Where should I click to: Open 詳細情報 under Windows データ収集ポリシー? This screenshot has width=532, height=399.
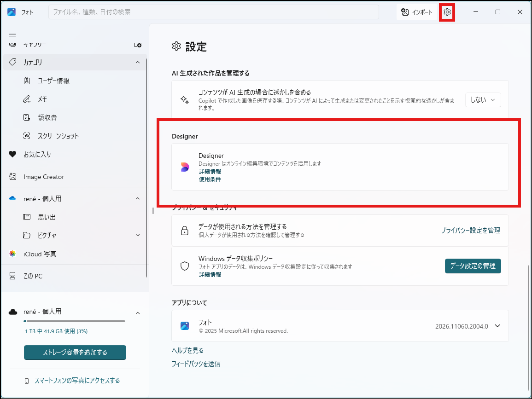(210, 275)
